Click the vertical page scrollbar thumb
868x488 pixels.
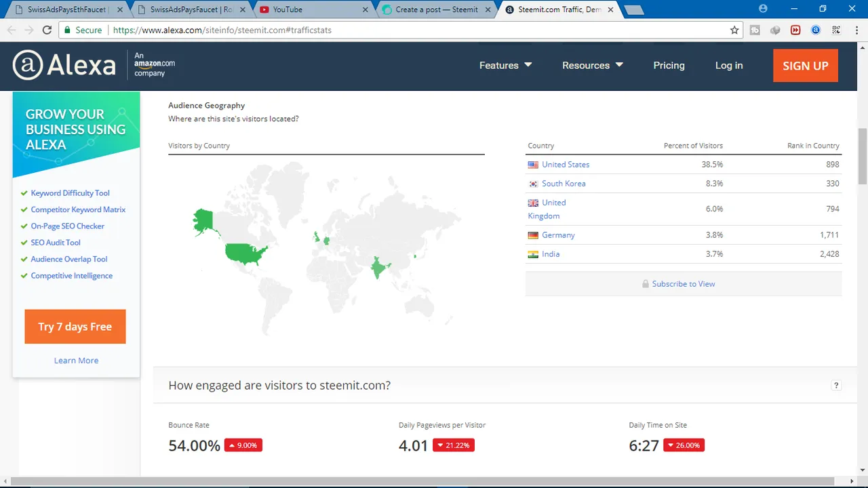click(862, 156)
